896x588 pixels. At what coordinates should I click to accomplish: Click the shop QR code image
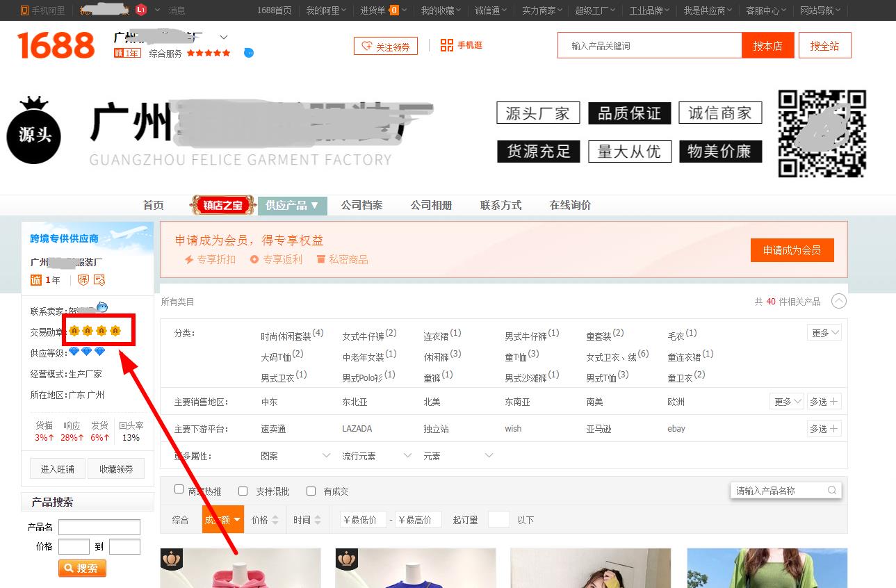(822, 133)
